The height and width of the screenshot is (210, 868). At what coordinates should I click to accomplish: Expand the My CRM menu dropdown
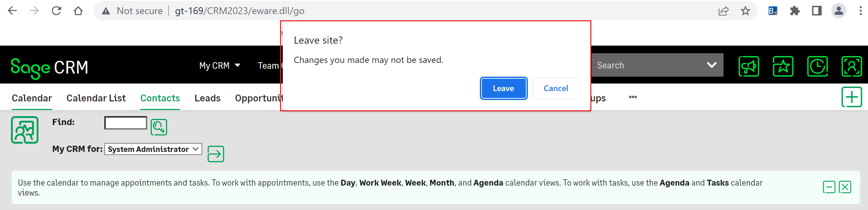point(220,65)
